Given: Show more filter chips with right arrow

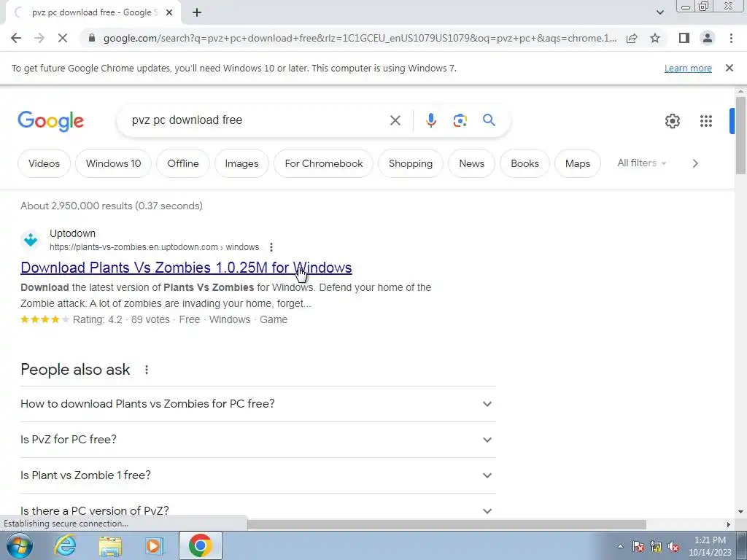Looking at the screenshot, I should [x=695, y=163].
